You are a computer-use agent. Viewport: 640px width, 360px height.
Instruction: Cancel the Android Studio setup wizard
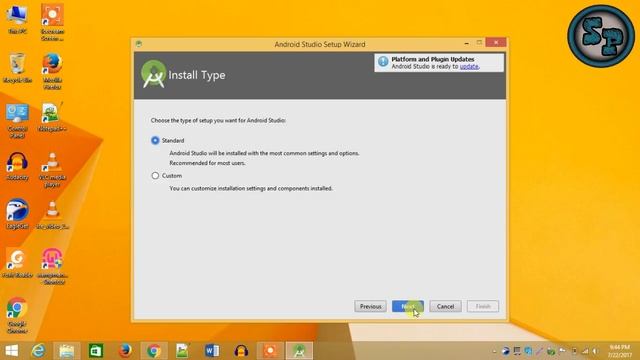tap(445, 306)
